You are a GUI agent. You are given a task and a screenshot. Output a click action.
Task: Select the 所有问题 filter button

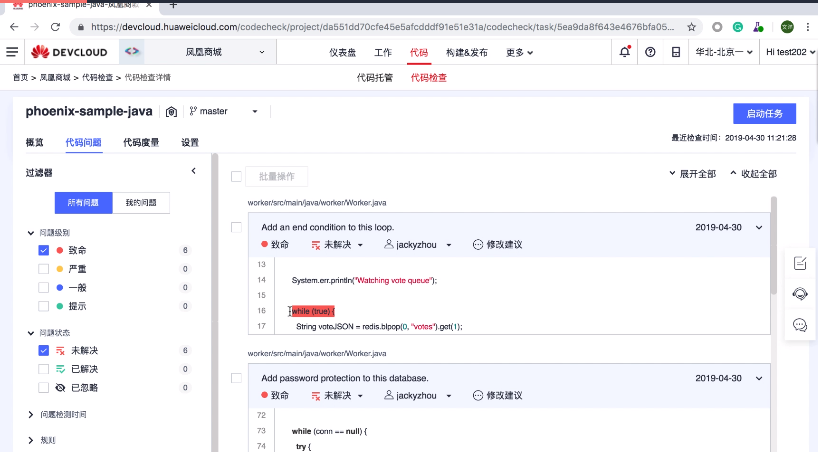pos(83,203)
